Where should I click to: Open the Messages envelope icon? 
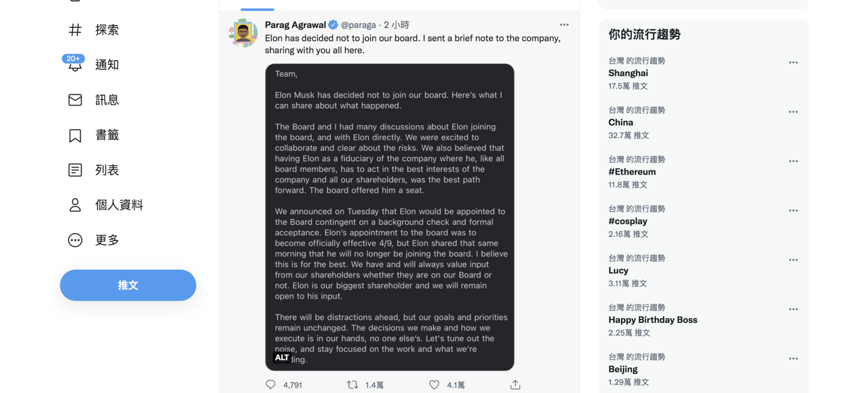click(x=75, y=100)
